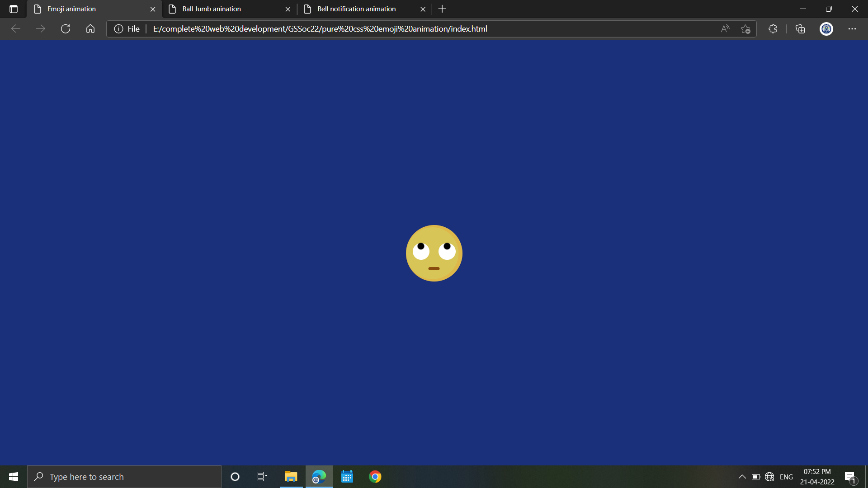Open the tab actions menu

tap(13, 9)
